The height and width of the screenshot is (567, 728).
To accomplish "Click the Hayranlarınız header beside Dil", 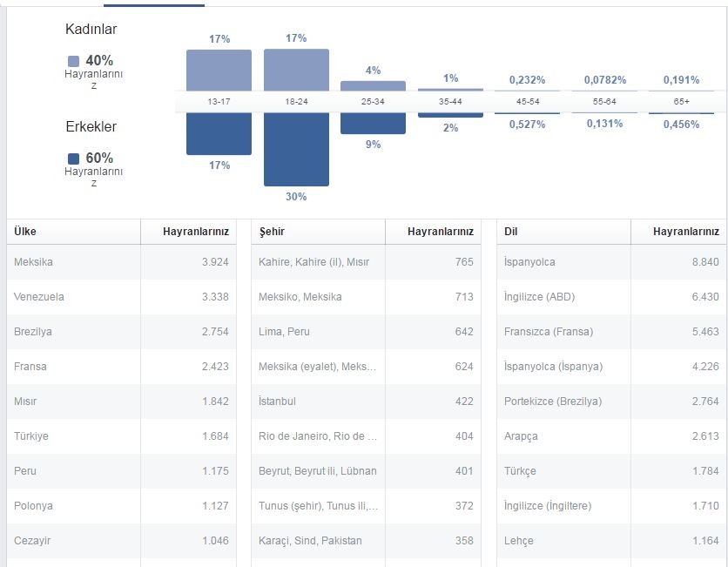I will click(685, 232).
